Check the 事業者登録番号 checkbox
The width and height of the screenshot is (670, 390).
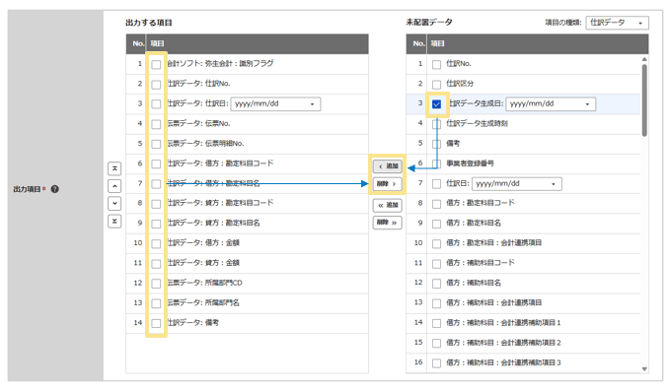coord(436,164)
